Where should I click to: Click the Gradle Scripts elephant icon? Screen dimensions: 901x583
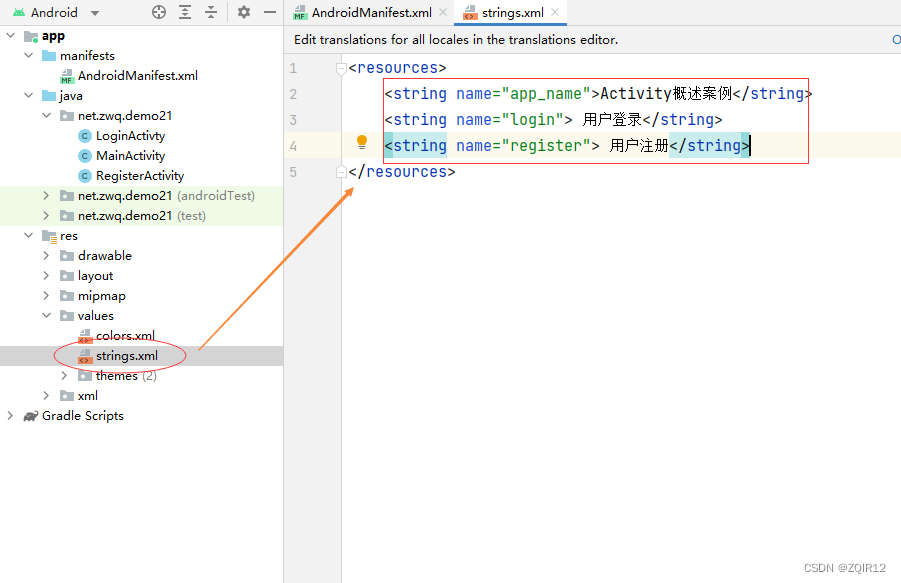pos(31,416)
